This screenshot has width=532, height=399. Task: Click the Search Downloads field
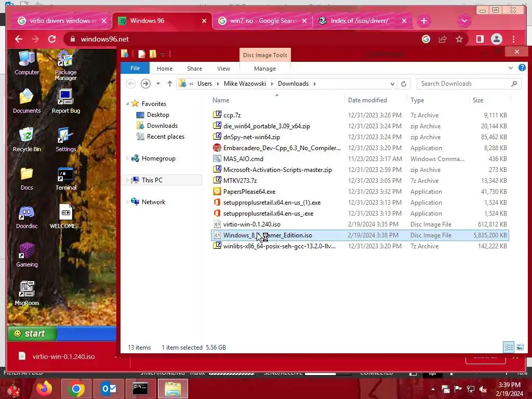469,84
